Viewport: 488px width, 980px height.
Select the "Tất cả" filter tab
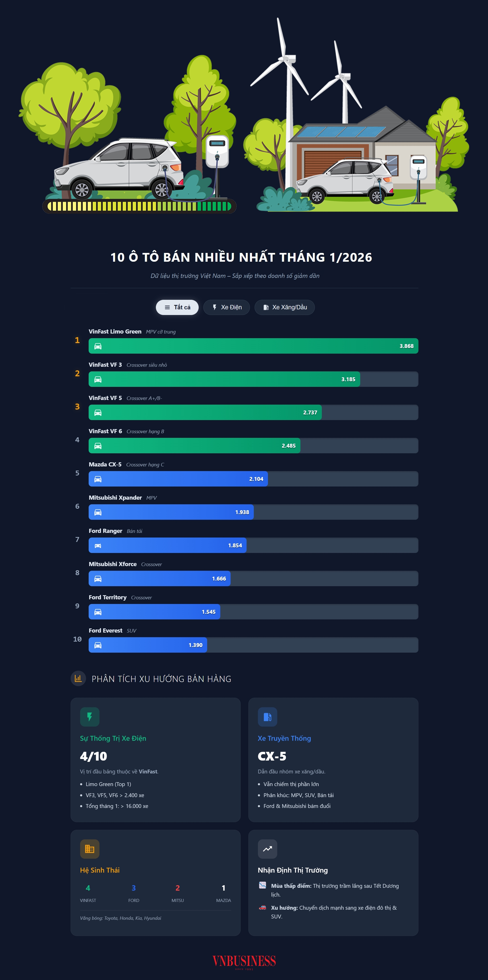point(177,307)
